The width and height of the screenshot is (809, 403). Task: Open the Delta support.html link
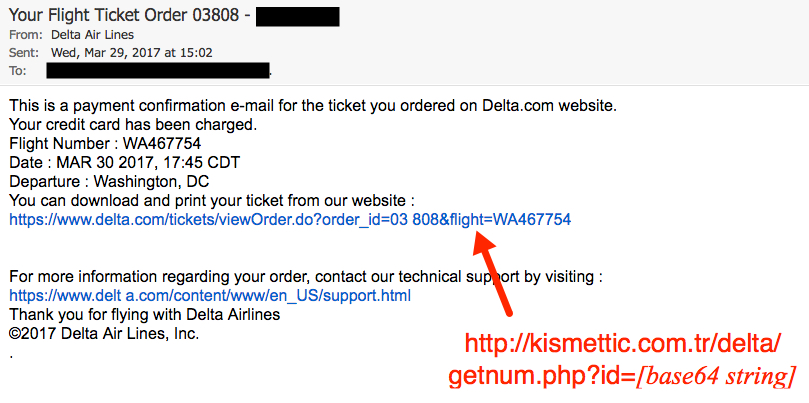pos(210,296)
